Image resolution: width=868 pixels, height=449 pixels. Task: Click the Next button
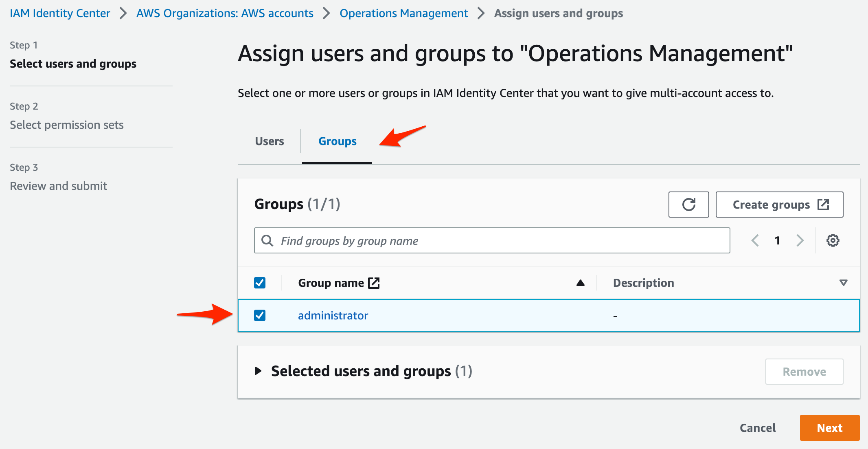tap(830, 428)
